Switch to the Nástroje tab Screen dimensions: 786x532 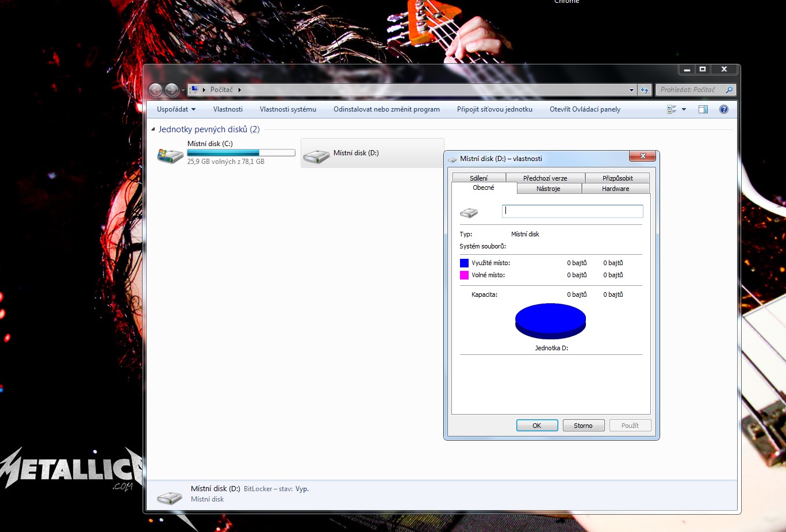549,189
